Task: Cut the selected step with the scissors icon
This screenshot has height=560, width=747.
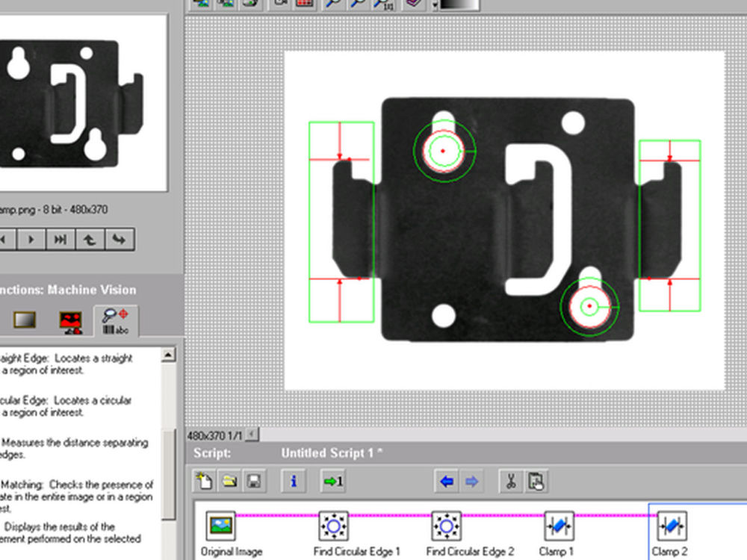Action: click(511, 482)
